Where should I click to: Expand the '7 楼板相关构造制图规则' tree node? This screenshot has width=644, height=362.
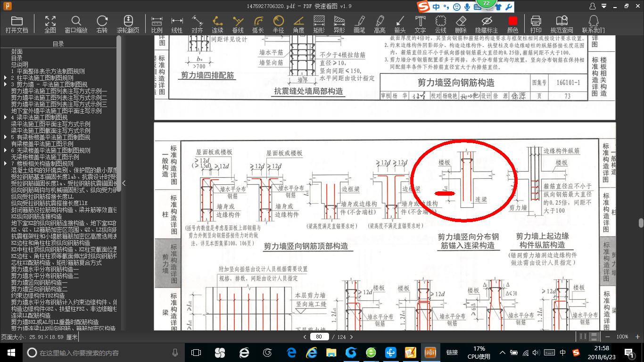(5, 164)
